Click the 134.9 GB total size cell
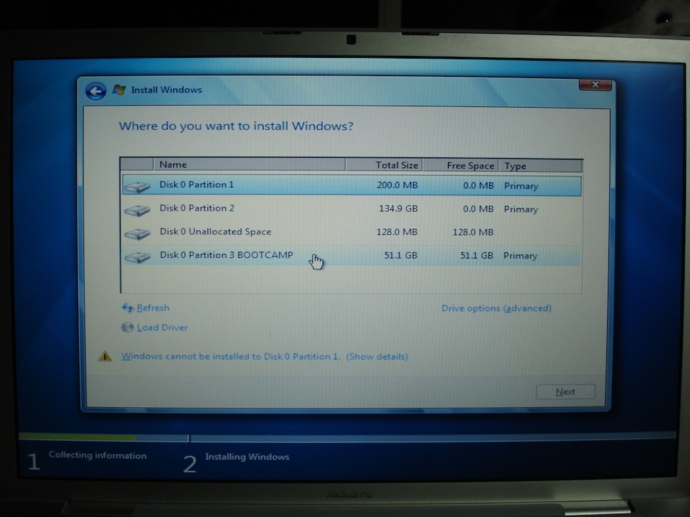The width and height of the screenshot is (690, 517). tap(398, 209)
